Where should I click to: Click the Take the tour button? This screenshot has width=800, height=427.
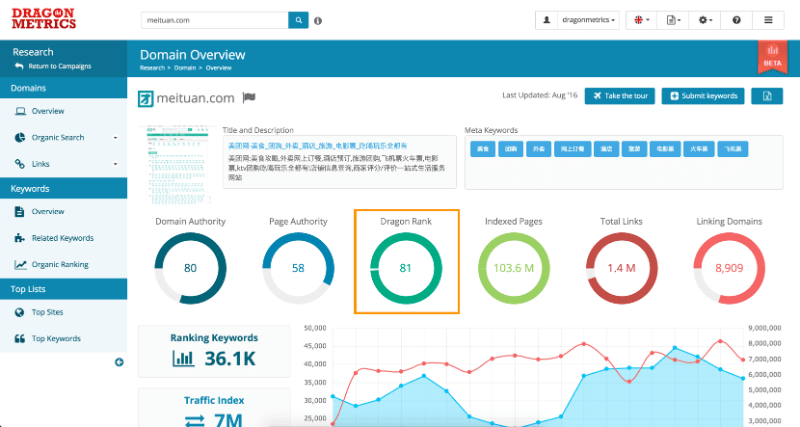click(x=619, y=96)
